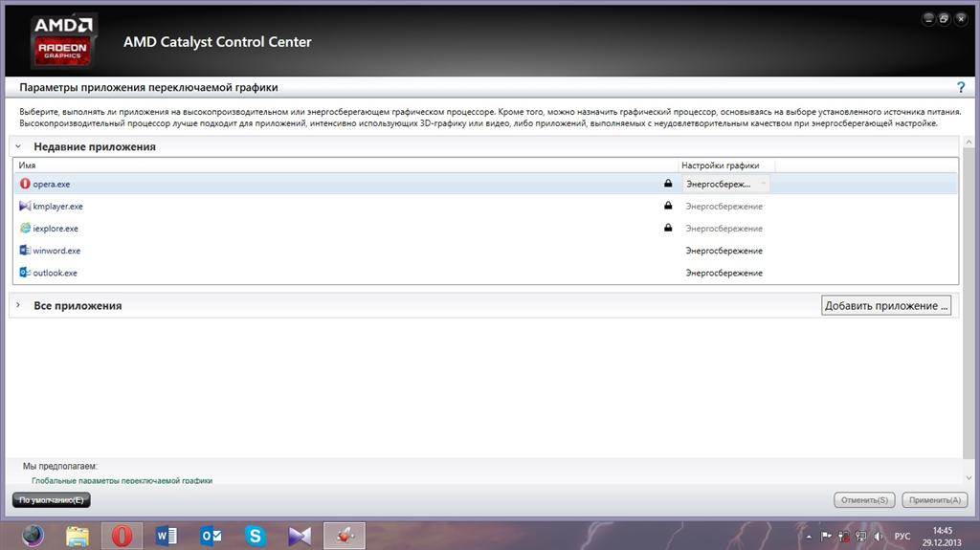Click the Отменить(S) button

(864, 500)
